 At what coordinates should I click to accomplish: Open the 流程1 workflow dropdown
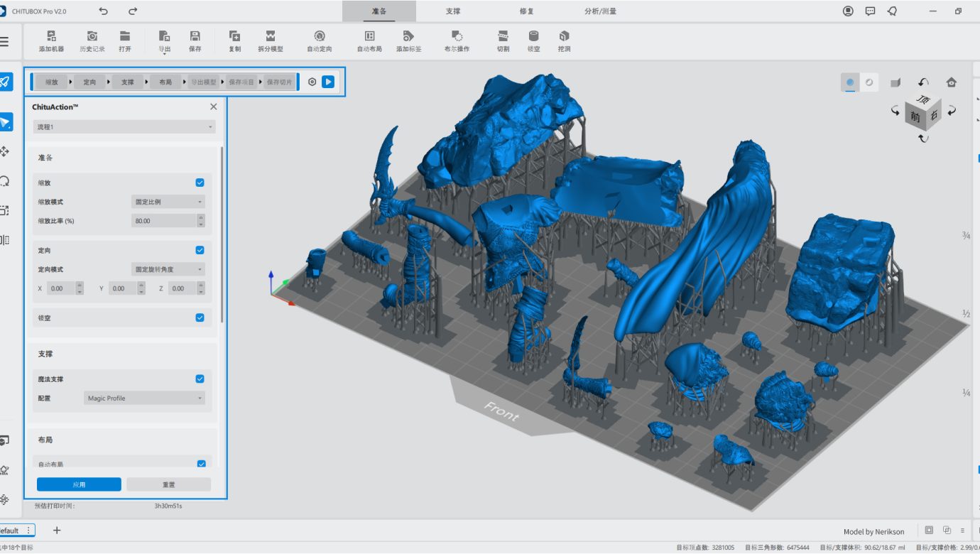(124, 126)
